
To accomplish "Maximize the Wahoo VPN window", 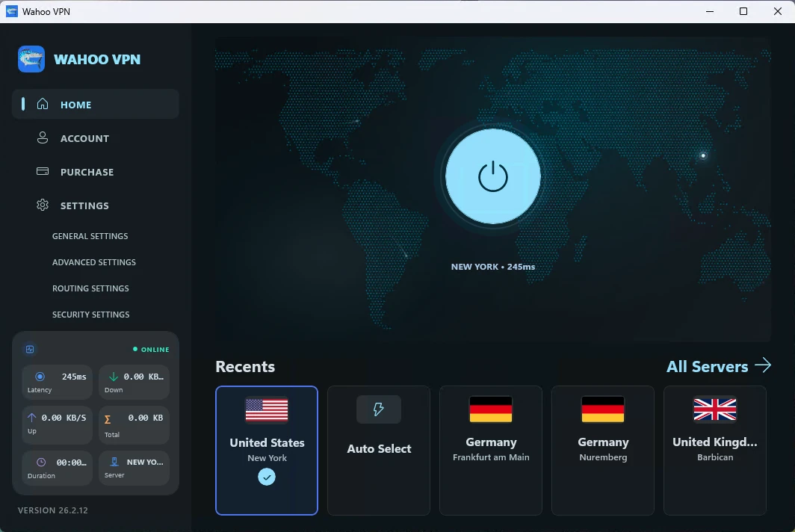I will [743, 11].
